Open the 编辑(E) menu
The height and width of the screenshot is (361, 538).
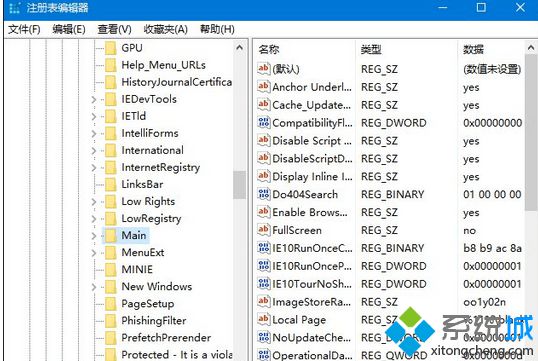point(69,30)
